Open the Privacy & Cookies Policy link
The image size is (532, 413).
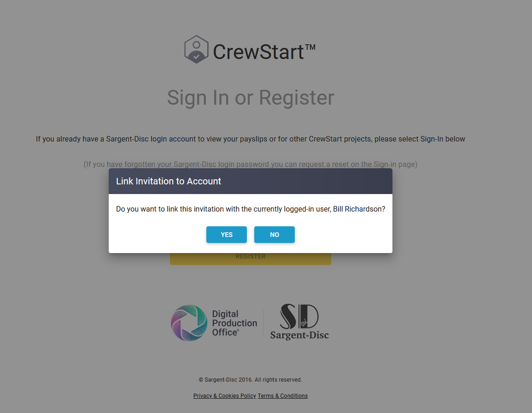(x=225, y=395)
